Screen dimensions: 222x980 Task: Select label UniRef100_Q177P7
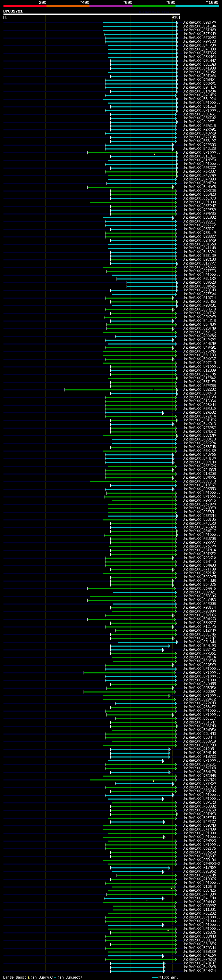[x=199, y=263]
